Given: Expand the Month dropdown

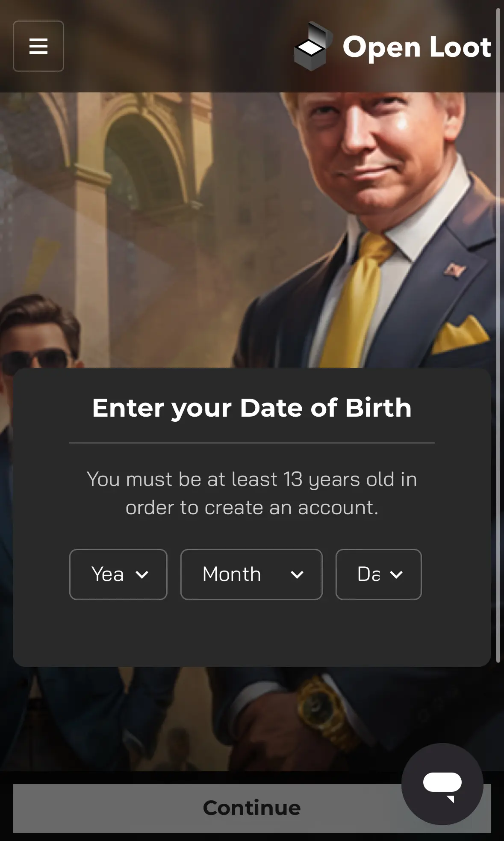Looking at the screenshot, I should 251,574.
